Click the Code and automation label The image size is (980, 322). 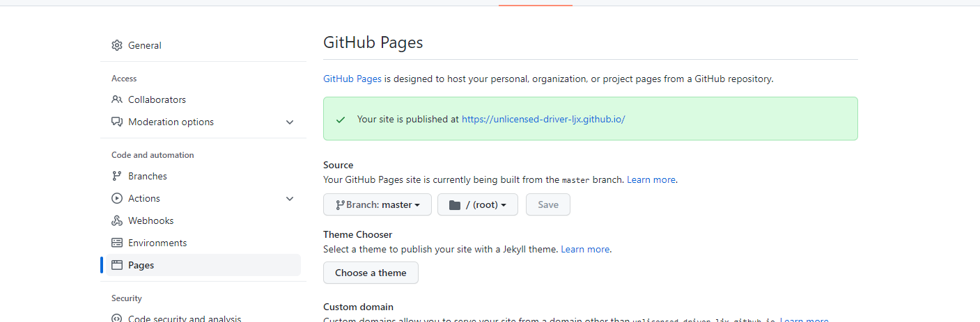[x=153, y=155]
